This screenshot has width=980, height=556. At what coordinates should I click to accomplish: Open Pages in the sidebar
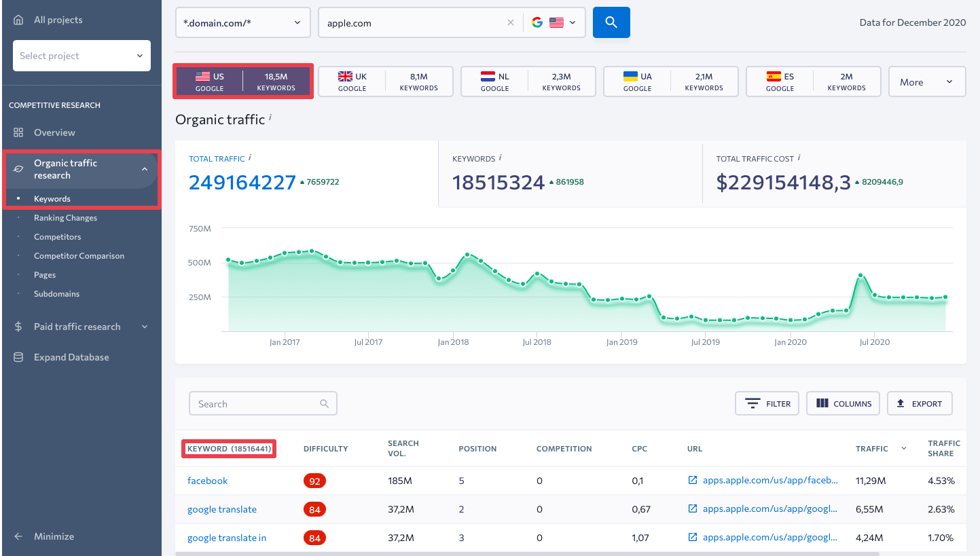pyautogui.click(x=45, y=275)
